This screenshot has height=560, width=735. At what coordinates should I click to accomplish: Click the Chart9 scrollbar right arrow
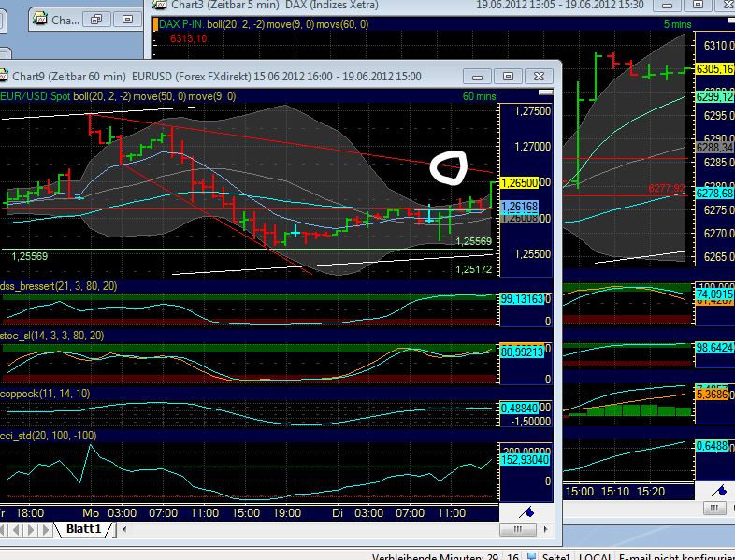pyautogui.click(x=545, y=529)
